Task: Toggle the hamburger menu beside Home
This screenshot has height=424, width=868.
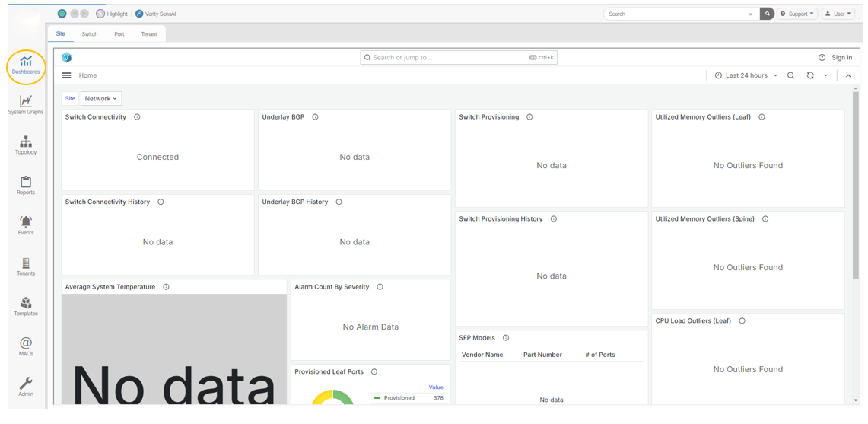Action: 67,75
